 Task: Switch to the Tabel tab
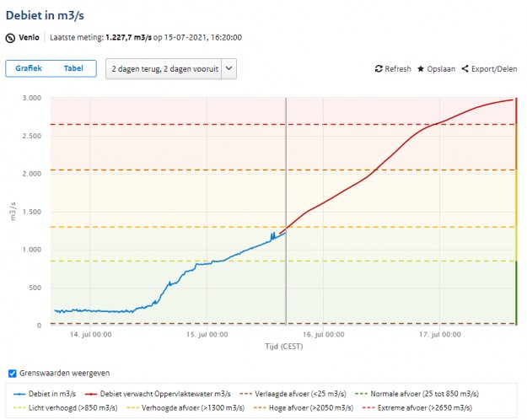pyautogui.click(x=73, y=68)
